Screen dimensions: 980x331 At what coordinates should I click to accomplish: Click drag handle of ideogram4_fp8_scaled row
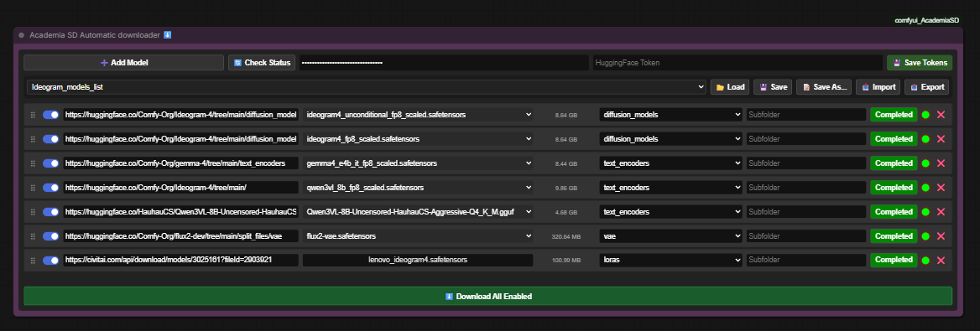pyautogui.click(x=33, y=138)
